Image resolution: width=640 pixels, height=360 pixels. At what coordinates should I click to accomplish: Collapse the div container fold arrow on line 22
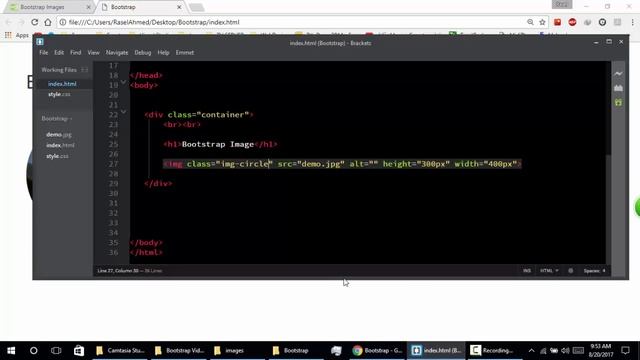123,112
